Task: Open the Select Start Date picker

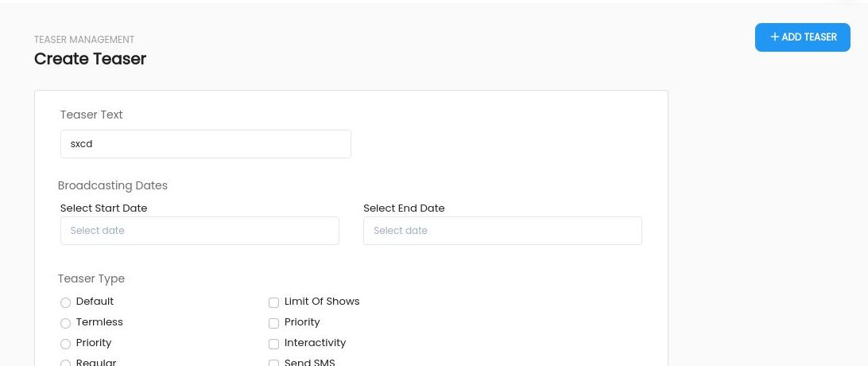Action: click(200, 231)
